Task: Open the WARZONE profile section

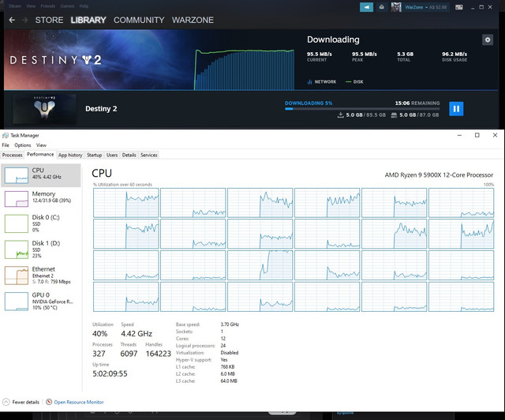Action: [193, 20]
